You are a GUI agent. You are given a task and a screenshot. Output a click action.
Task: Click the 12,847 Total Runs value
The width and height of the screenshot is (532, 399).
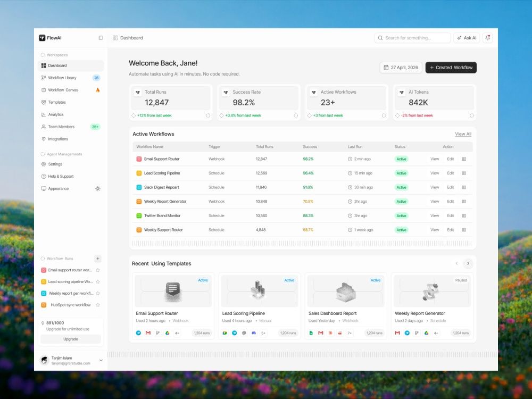pyautogui.click(x=157, y=103)
